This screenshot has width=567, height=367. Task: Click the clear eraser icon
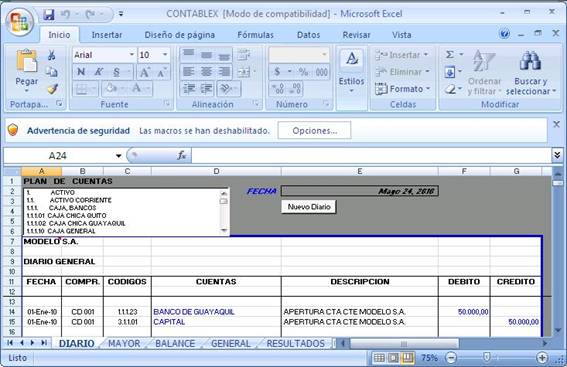(450, 89)
